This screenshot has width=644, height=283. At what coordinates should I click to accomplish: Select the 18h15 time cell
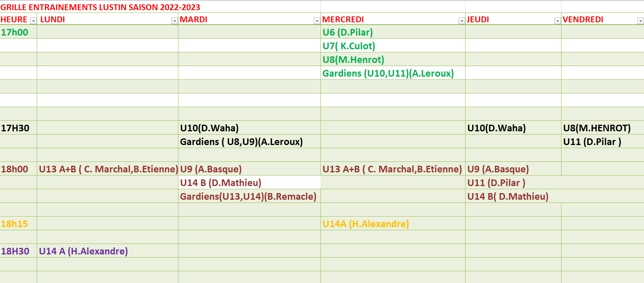click(x=18, y=224)
